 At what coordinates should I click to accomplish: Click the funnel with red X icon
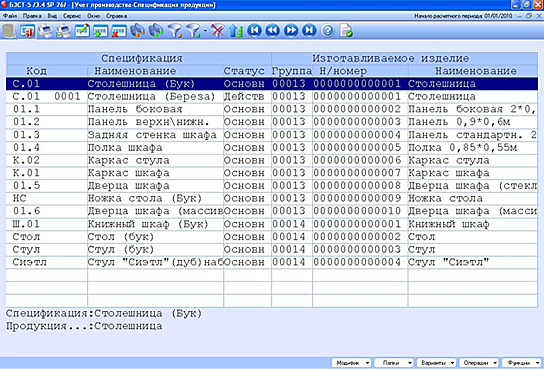pyautogui.click(x=218, y=31)
